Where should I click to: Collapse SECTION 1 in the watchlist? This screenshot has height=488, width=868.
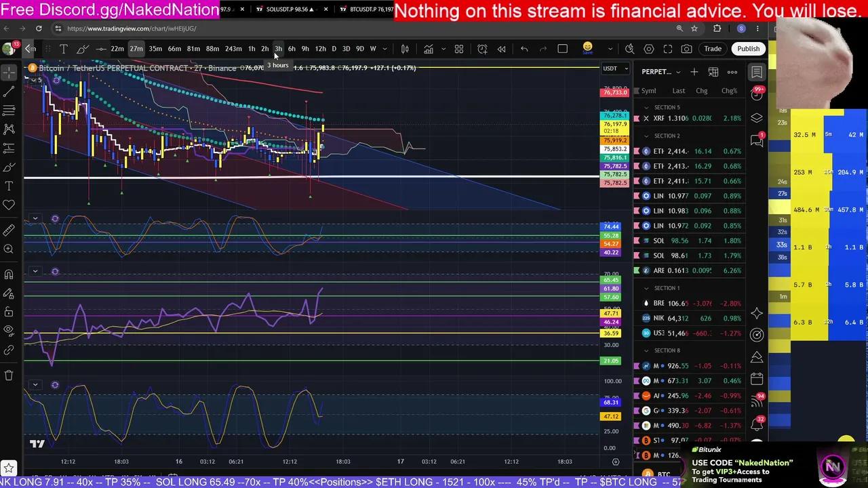click(646, 288)
